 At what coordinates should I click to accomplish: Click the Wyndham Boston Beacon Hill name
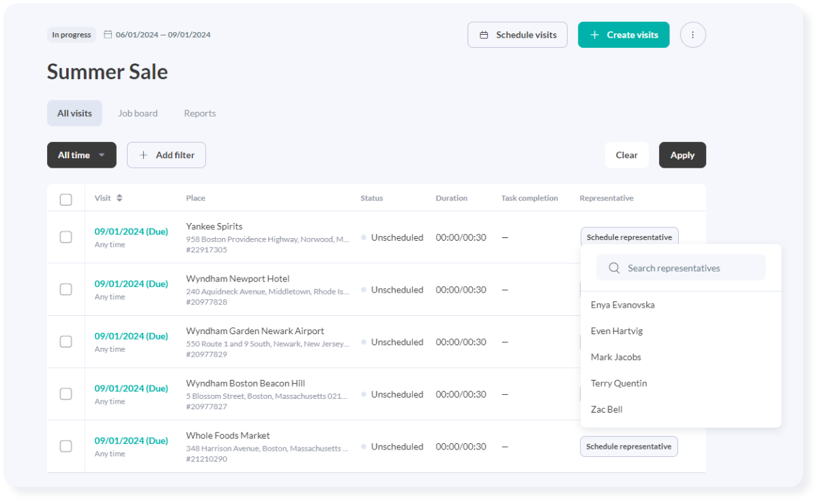[246, 383]
